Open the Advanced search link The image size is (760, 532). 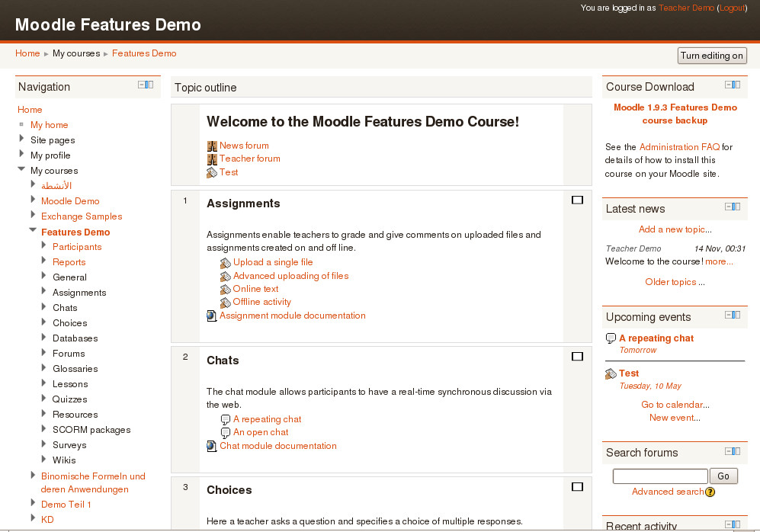pos(668,492)
